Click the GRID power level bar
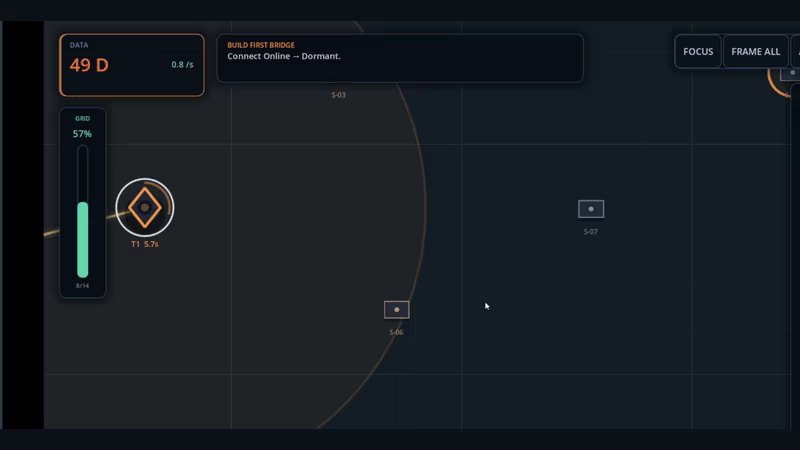The width and height of the screenshot is (800, 450). click(x=83, y=212)
